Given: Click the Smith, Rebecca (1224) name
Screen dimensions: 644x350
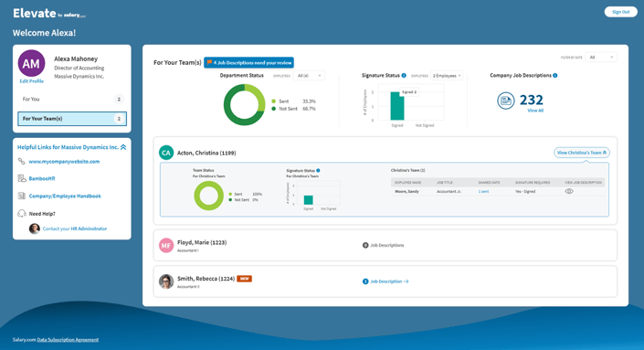Looking at the screenshot, I should click(206, 279).
